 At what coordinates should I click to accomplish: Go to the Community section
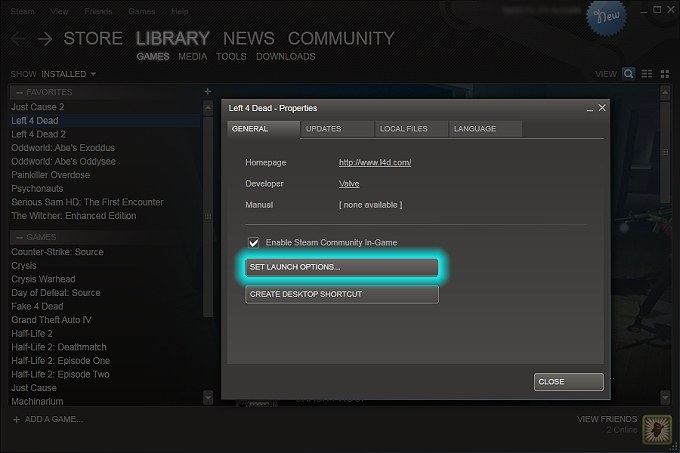(341, 39)
